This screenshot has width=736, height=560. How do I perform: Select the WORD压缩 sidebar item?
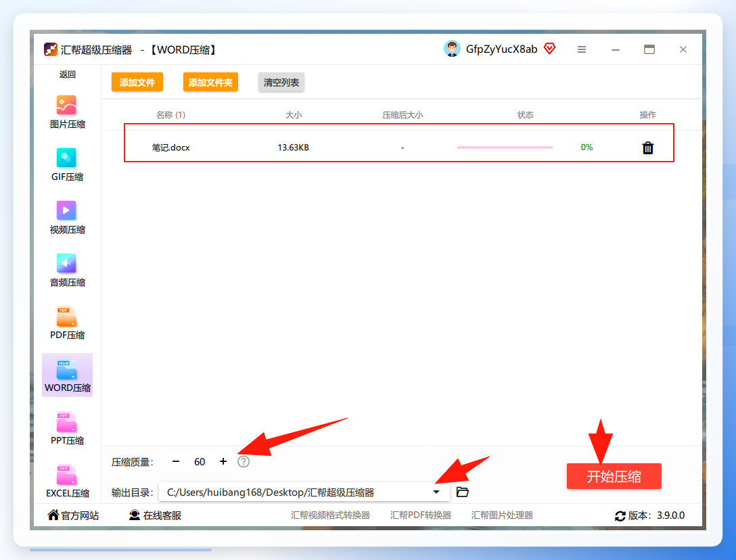[x=67, y=375]
